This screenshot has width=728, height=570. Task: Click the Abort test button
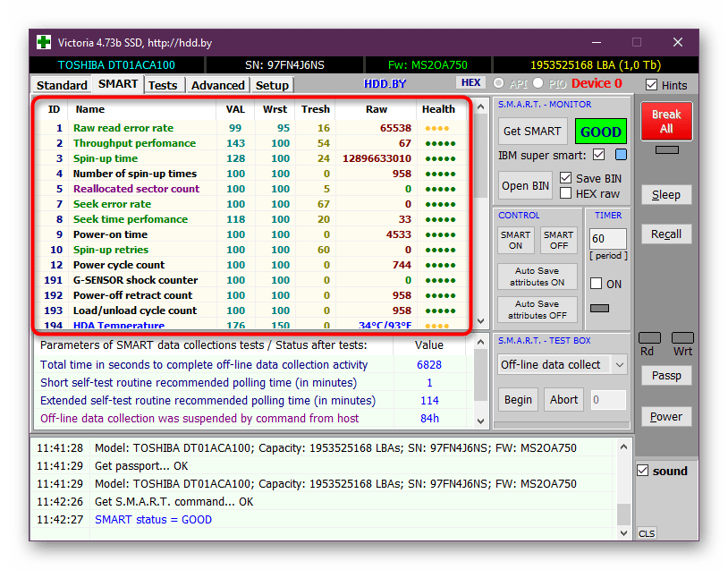tap(563, 400)
